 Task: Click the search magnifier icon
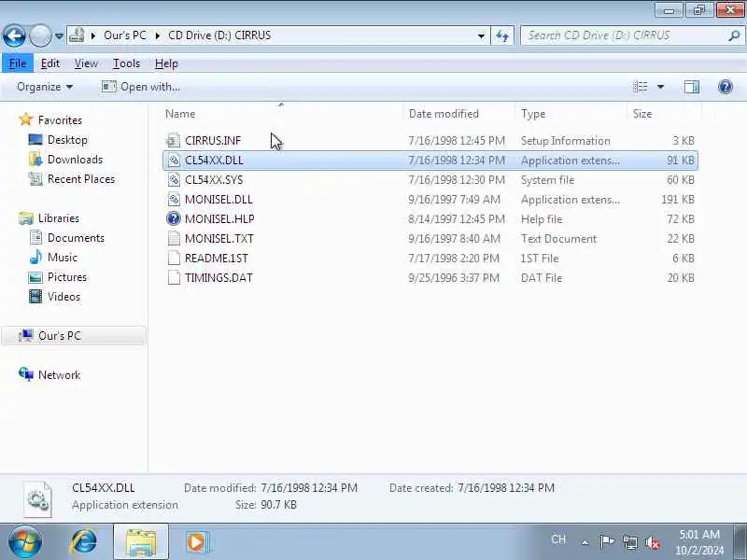[x=734, y=35]
